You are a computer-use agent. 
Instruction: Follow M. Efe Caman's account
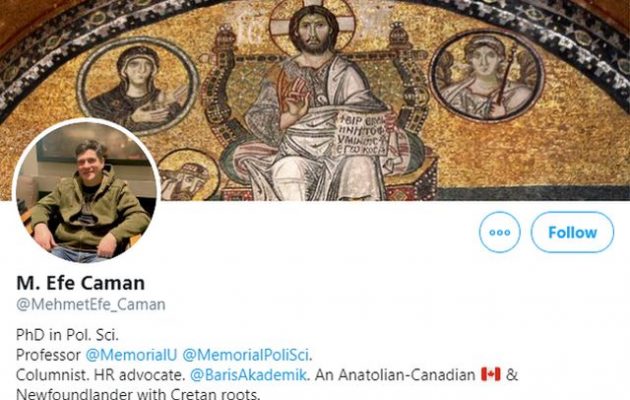pos(572,232)
